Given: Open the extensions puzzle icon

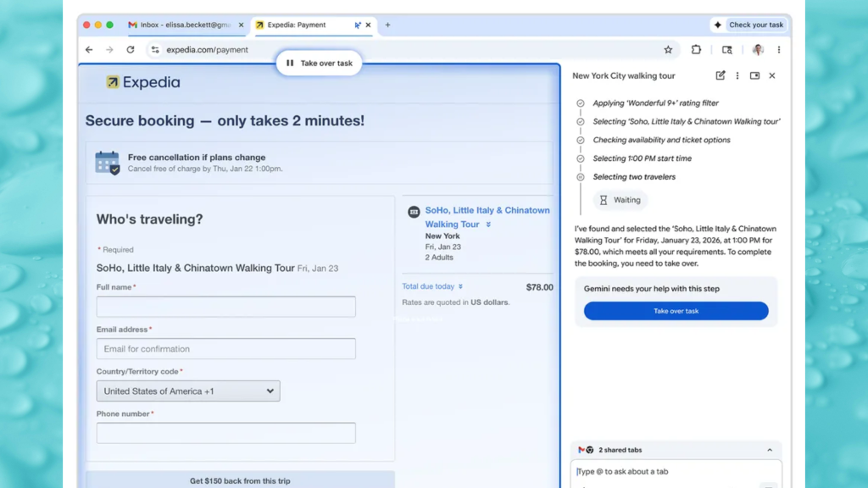Looking at the screenshot, I should click(696, 50).
